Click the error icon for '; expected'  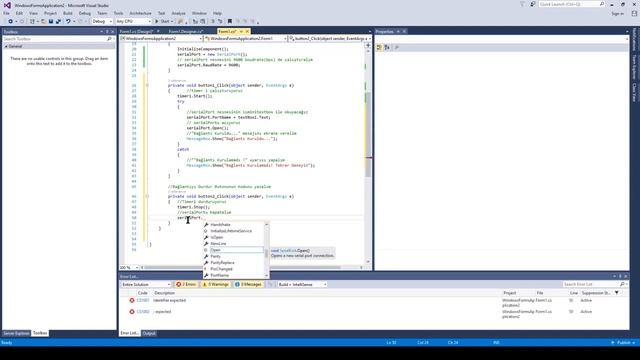click(132, 311)
